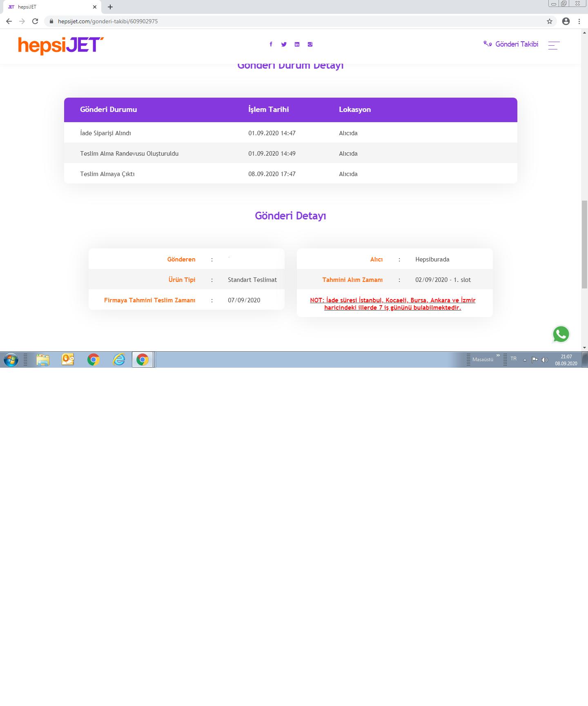This screenshot has height=706, width=588.
Task: Reload the page
Action: point(35,21)
